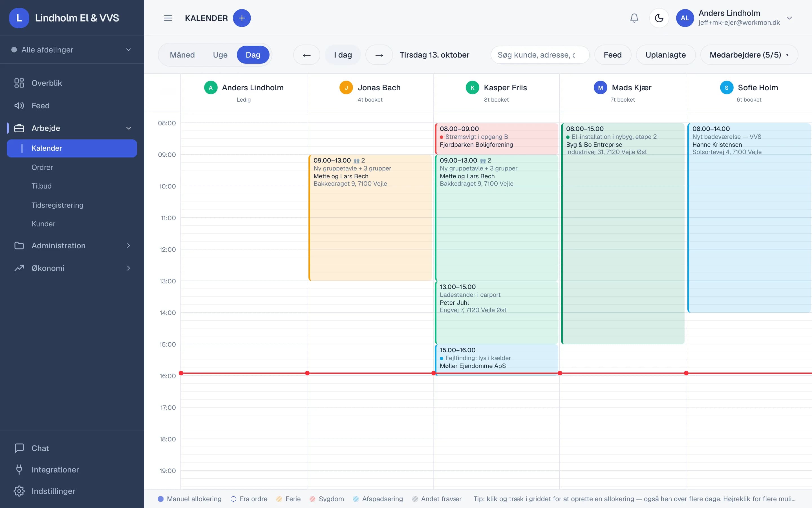Open Strømsvigt i opgang B appointment
This screenshot has width=812, height=508.
point(496,138)
